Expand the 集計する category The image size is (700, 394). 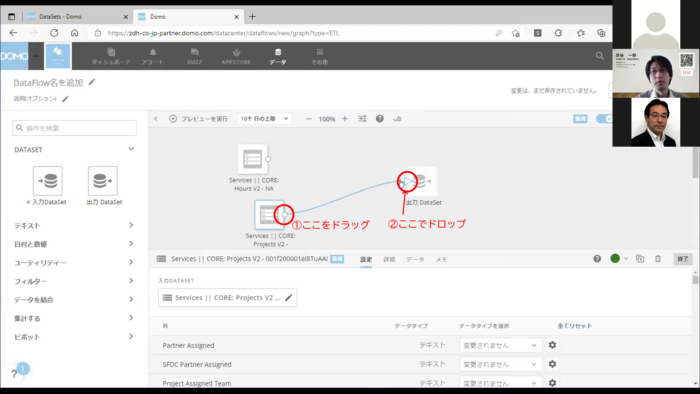coord(74,318)
